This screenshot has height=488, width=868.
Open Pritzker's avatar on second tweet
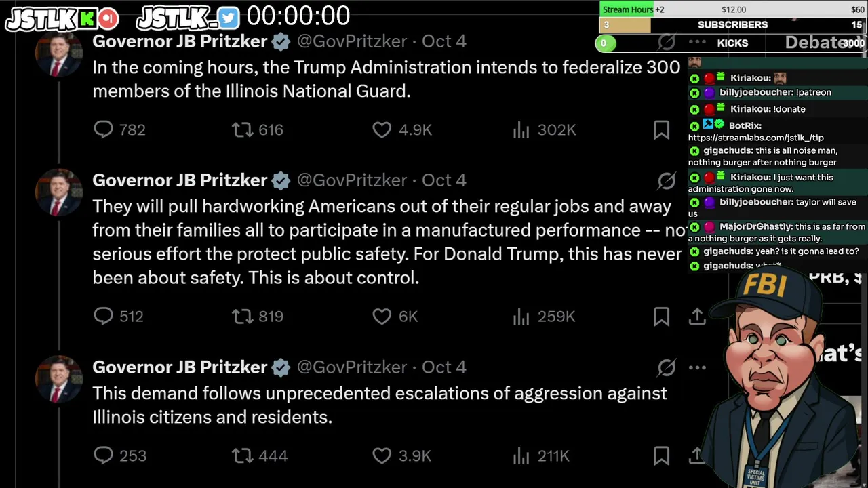tap(60, 191)
